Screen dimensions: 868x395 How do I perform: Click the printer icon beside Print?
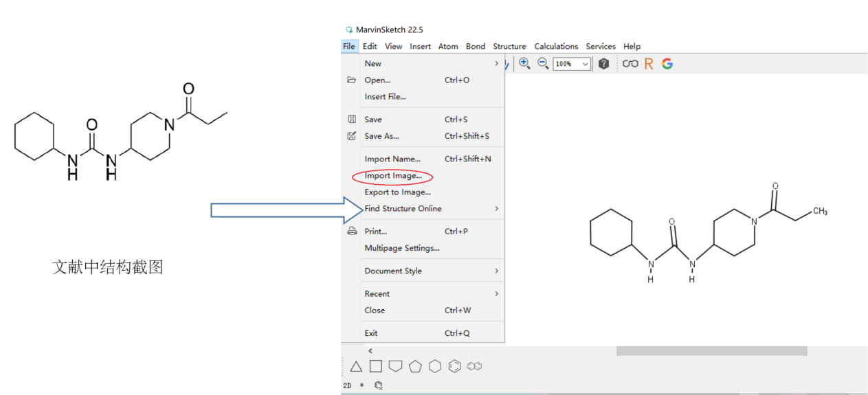tap(352, 232)
